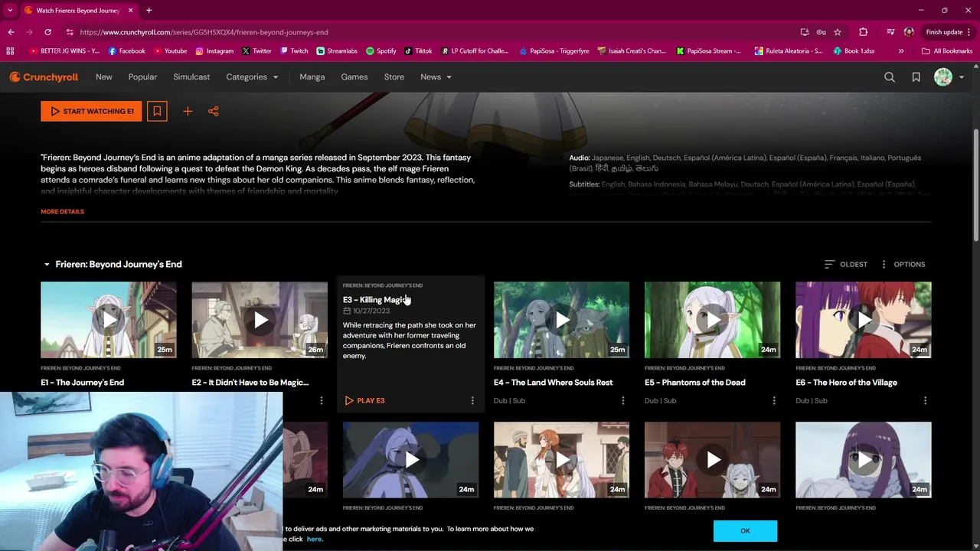The image size is (980, 551).
Task: Open the Youtube bookmark
Action: click(x=170, y=51)
